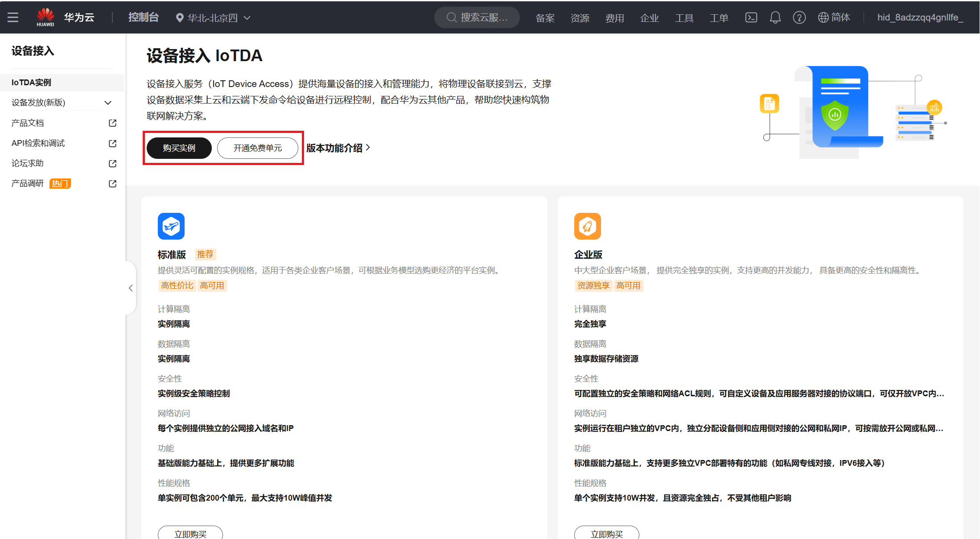Open the hamburger navigation menu
The width and height of the screenshot is (980, 539).
click(x=13, y=17)
